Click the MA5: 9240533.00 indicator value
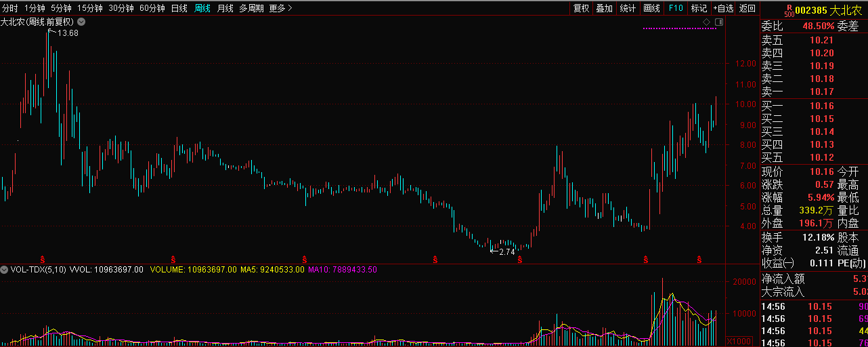The width and height of the screenshot is (868, 347). tap(272, 269)
